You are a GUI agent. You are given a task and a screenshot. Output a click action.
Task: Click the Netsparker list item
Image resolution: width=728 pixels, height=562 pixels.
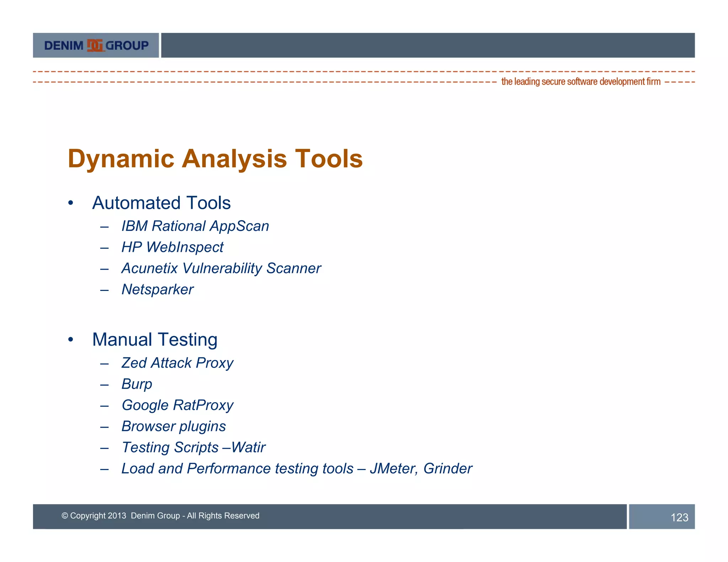click(x=157, y=290)
